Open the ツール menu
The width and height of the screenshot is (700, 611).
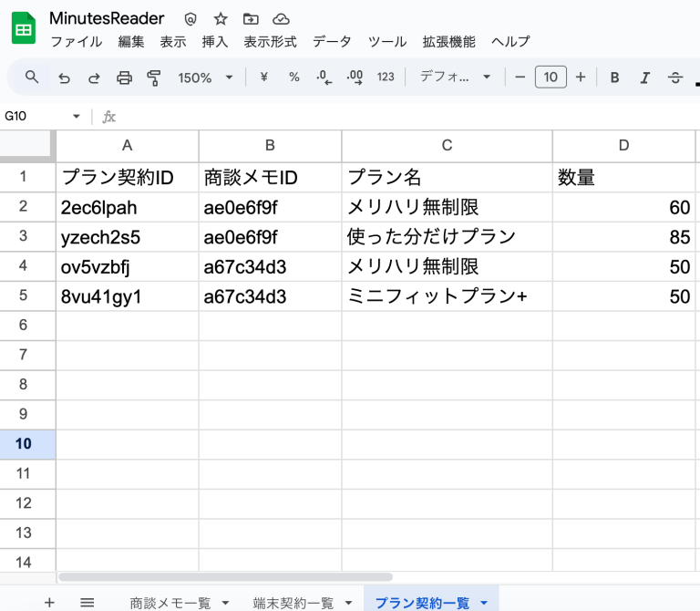[387, 42]
